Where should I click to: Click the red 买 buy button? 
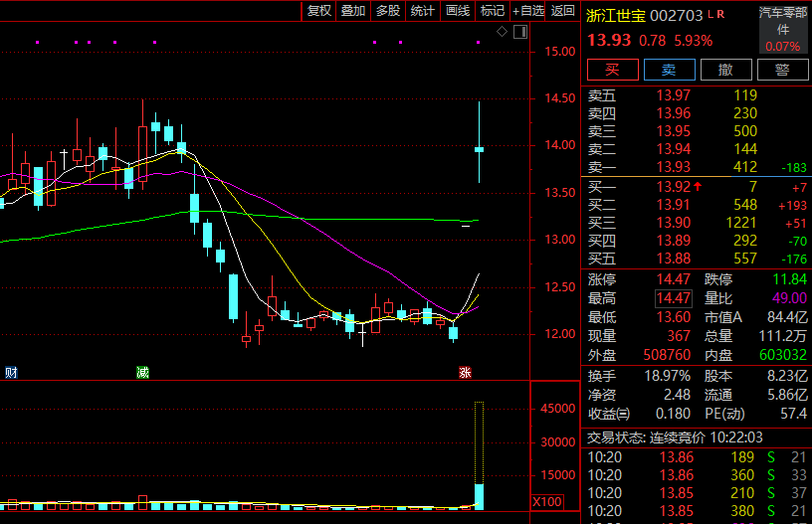coord(613,70)
